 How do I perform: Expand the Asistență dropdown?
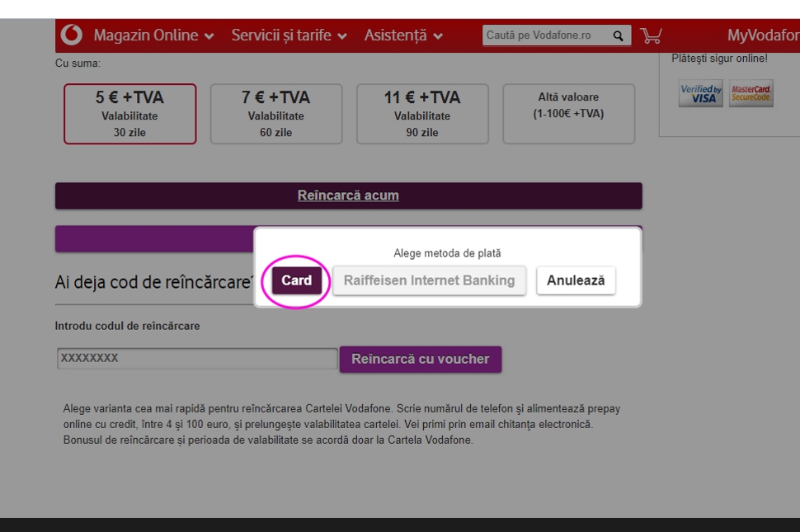tap(403, 35)
